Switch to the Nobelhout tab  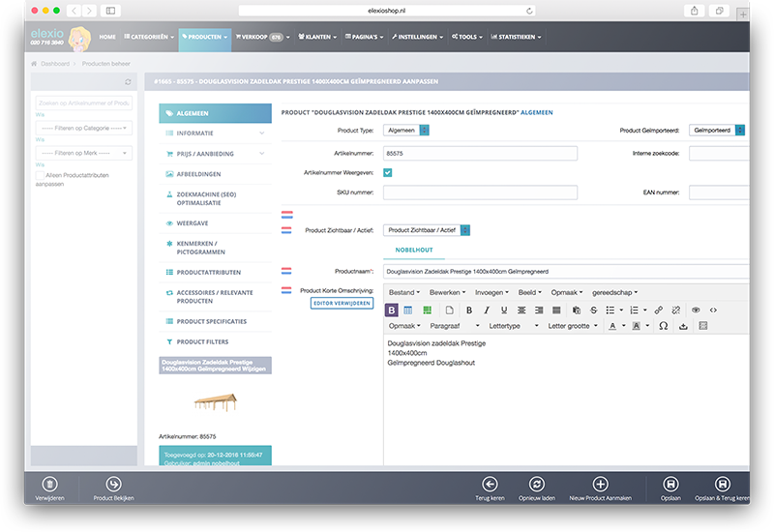(414, 251)
